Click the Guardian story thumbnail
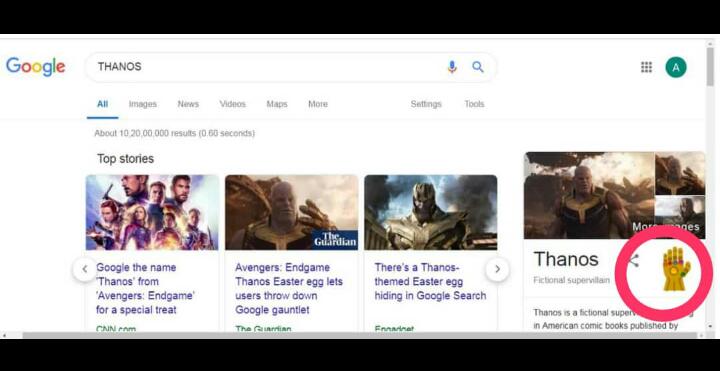 pos(292,212)
